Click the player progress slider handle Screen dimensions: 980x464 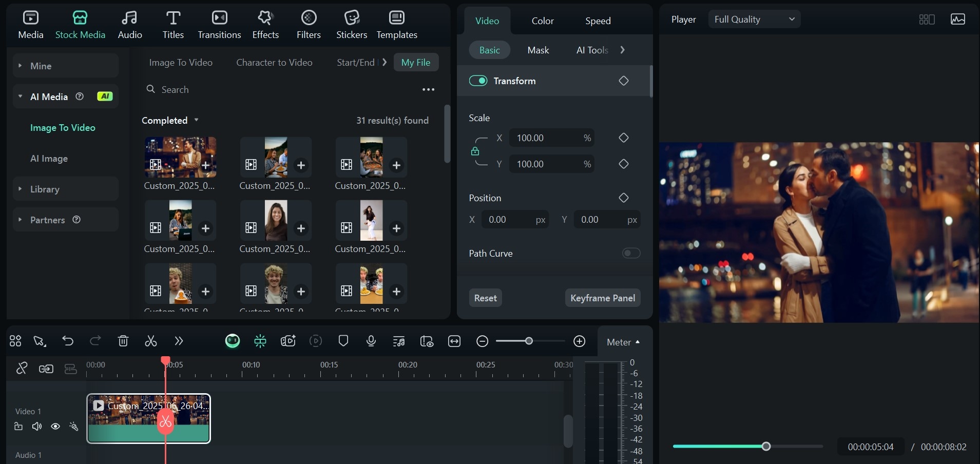click(766, 447)
